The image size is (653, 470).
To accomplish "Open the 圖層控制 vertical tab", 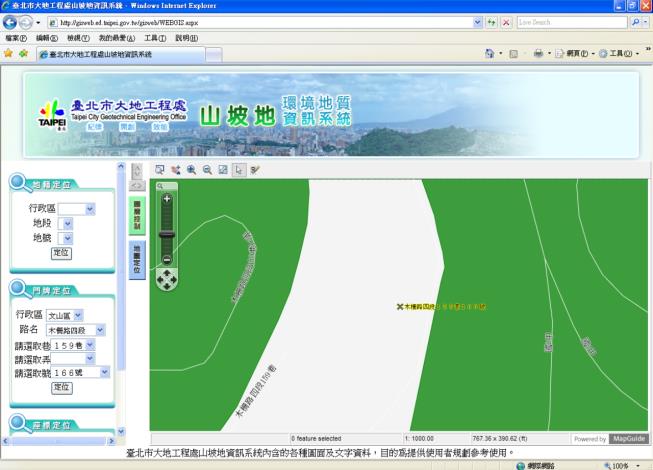I will (x=138, y=214).
